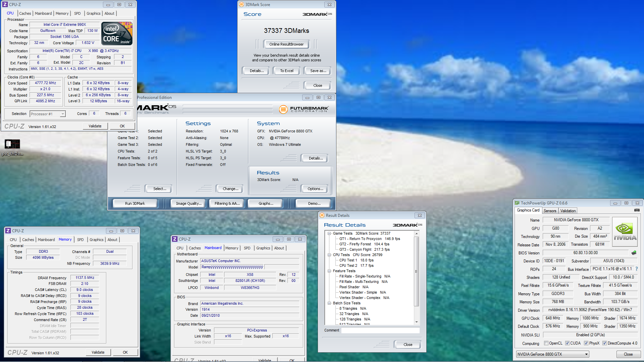644x362 pixels.
Task: Select the psc_ch@o... desktop icon
Action: (12, 147)
